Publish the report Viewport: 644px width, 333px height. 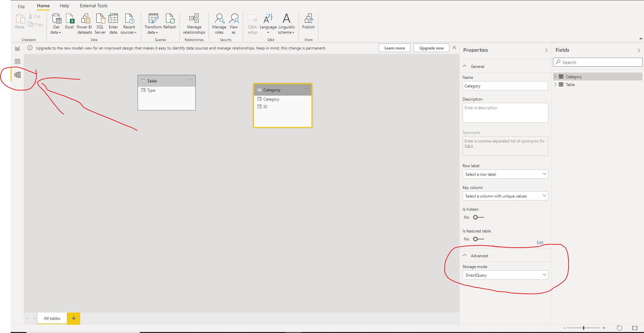click(308, 21)
